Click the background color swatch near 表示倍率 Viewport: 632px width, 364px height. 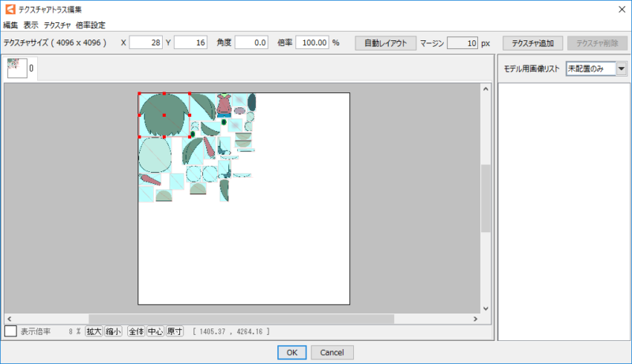(10, 332)
